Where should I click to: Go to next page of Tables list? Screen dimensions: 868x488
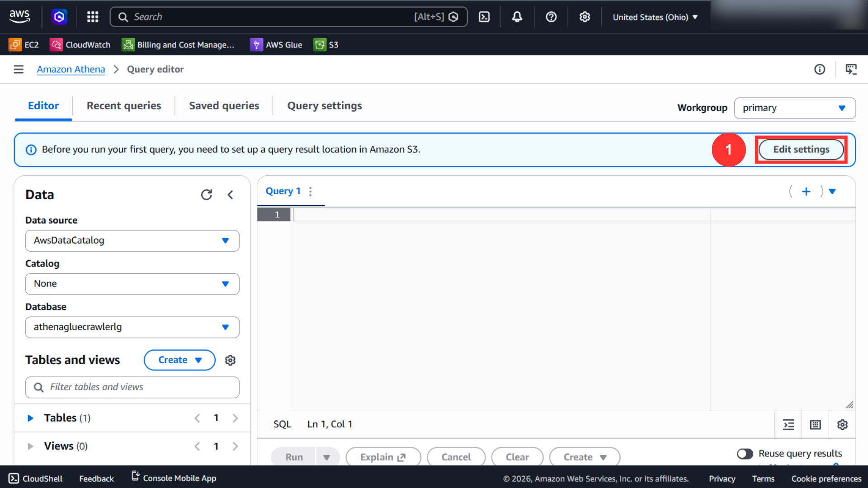(x=235, y=418)
